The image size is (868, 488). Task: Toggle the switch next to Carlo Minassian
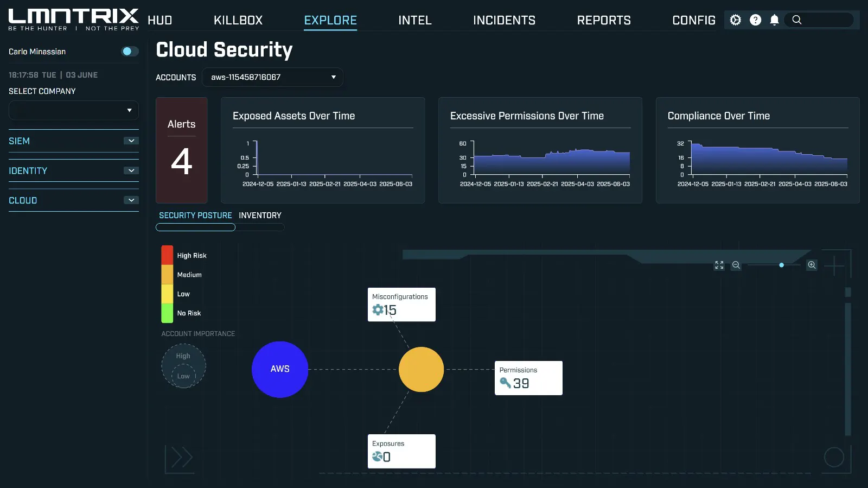[130, 51]
